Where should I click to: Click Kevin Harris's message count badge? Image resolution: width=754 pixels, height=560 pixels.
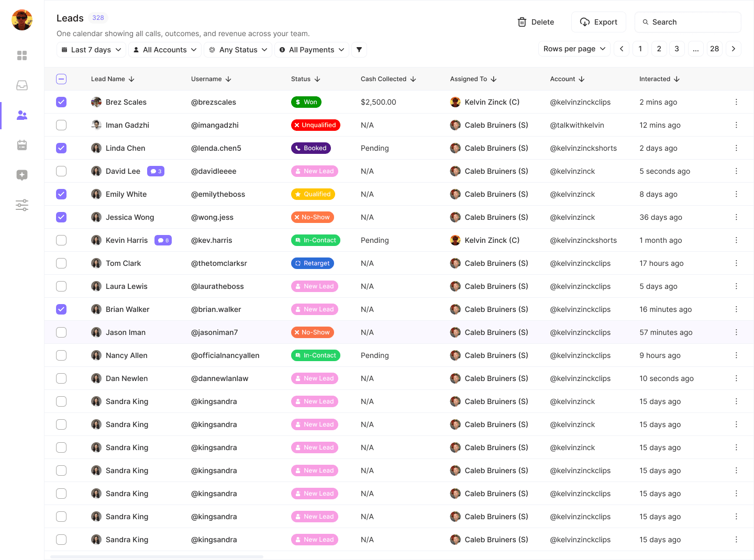pos(163,240)
